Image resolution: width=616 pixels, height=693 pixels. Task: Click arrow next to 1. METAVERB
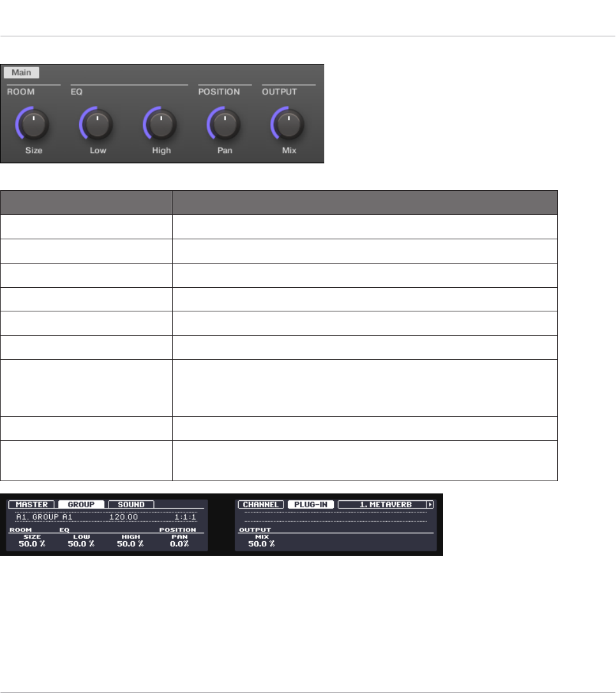[x=430, y=504]
